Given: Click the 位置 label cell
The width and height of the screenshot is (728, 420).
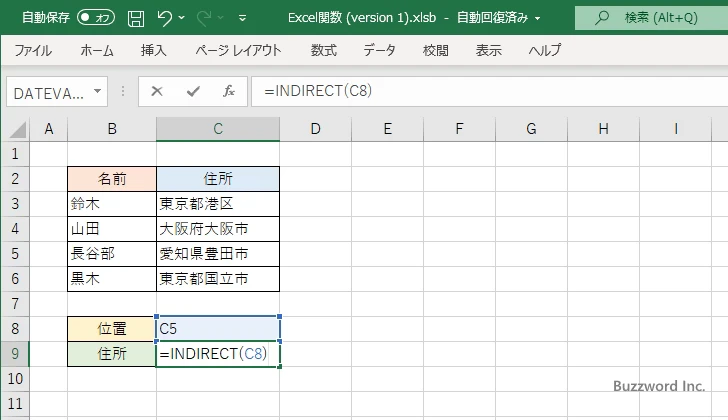Looking at the screenshot, I should (x=112, y=329).
